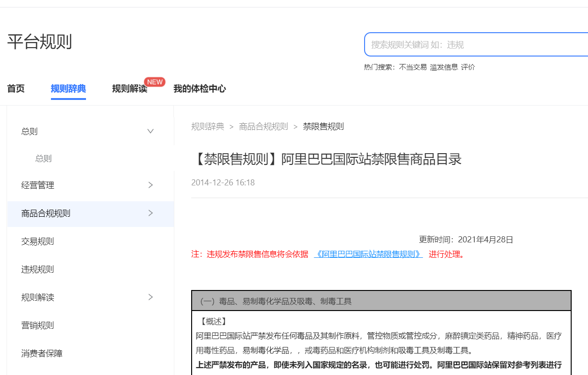Viewport: 588px width, 375px height.
Task: Open the 首页 tab
Action: click(x=16, y=88)
